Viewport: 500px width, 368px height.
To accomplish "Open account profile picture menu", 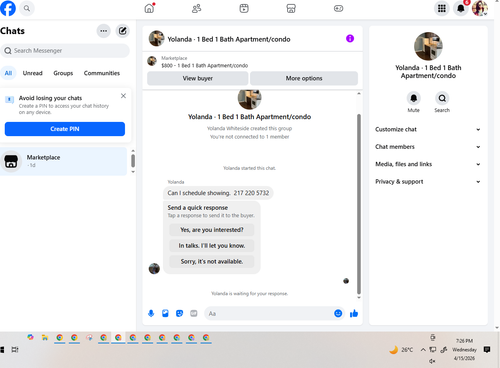I will point(480,8).
